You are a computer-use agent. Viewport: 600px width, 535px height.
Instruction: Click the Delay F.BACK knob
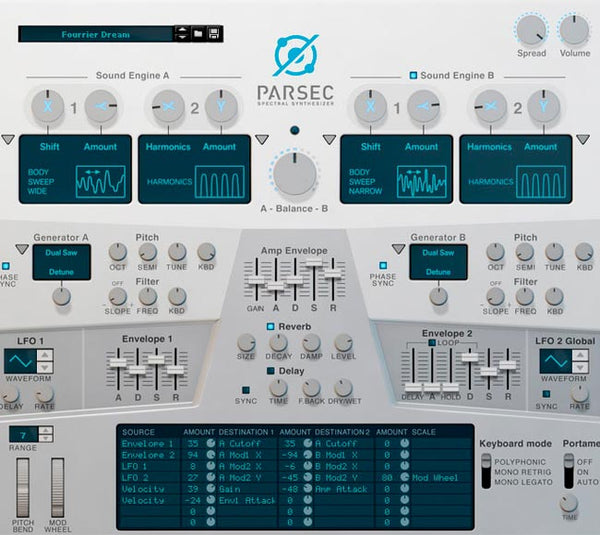(311, 388)
